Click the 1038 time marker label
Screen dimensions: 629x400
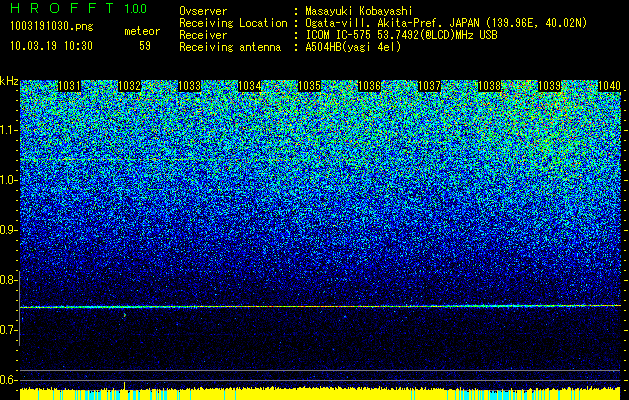[x=490, y=86]
